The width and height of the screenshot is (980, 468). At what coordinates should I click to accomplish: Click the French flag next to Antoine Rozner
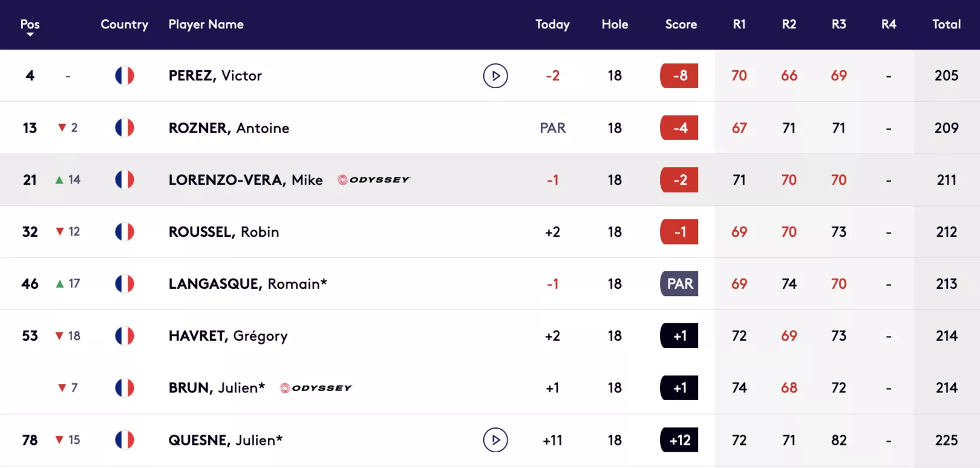point(125,128)
